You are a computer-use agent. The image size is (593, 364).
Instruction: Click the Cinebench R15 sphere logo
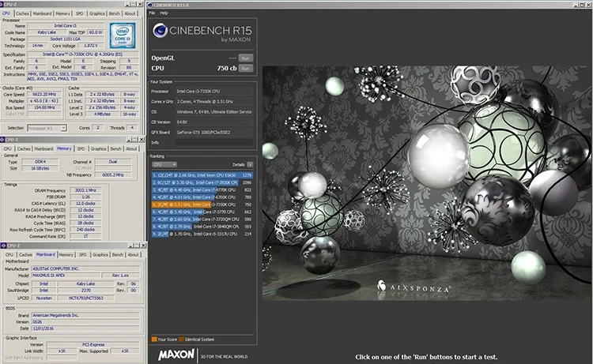(160, 31)
